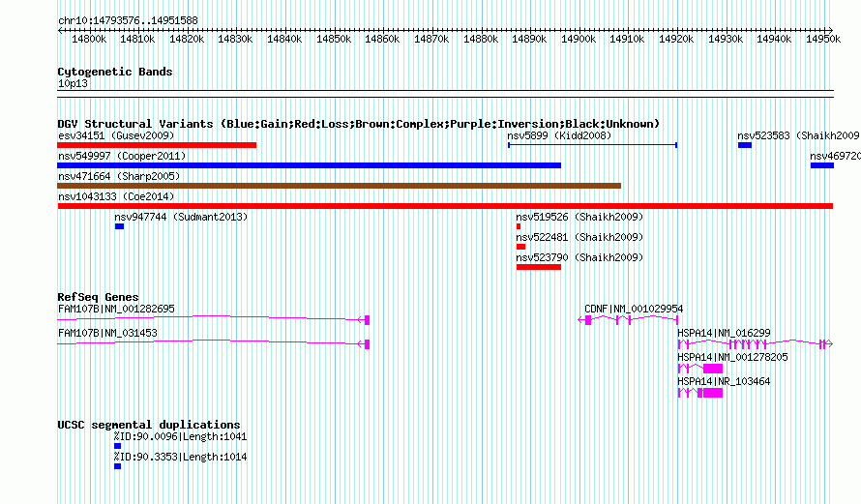
Task: Click the 14850k ruler tick label
Action: point(334,39)
